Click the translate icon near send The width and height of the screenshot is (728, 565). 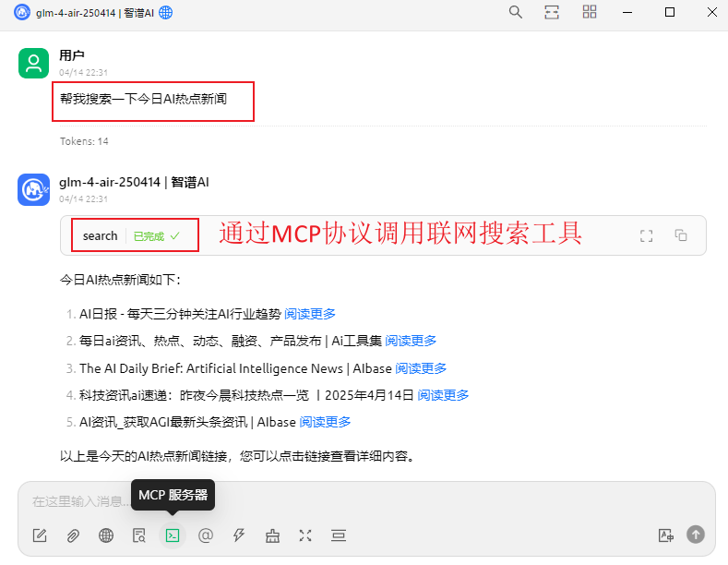666,535
